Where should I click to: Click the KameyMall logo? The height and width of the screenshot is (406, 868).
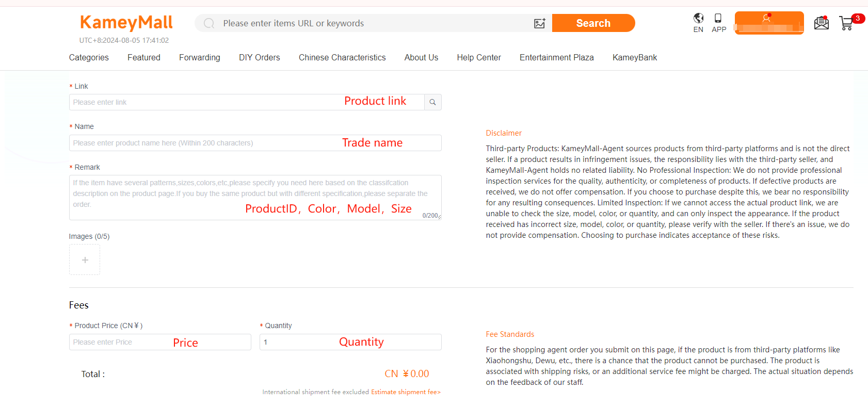tap(126, 23)
